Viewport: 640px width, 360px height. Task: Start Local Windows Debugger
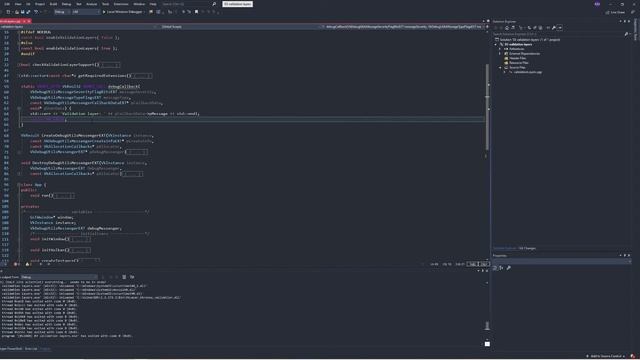pyautogui.click(x=122, y=12)
